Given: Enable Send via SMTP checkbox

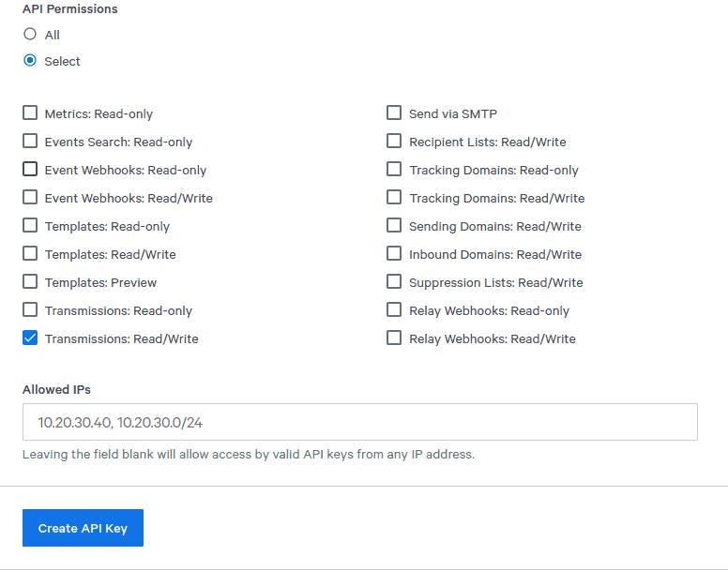Looking at the screenshot, I should coord(394,113).
